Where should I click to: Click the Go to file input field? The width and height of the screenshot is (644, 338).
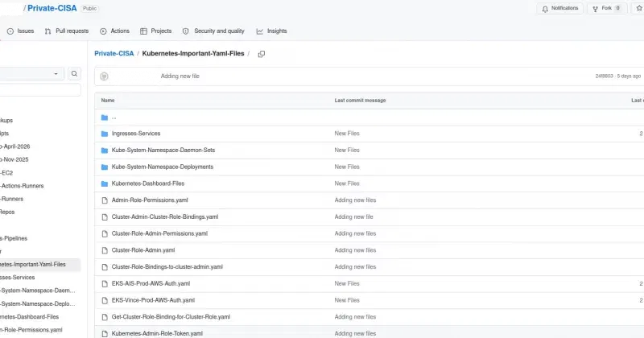pos(40,90)
